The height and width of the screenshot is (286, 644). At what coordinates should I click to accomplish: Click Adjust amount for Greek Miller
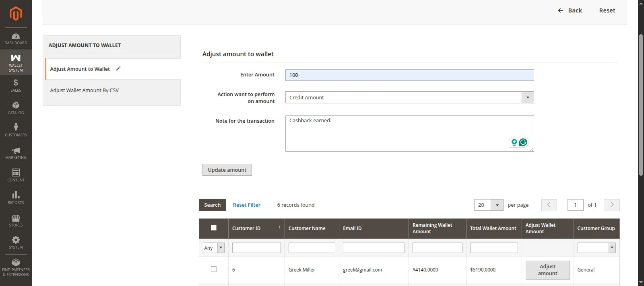(547, 270)
